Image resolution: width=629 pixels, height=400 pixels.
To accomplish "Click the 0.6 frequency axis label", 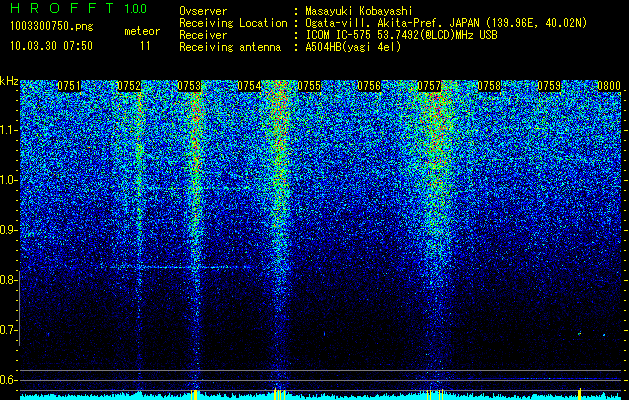I will point(7,380).
